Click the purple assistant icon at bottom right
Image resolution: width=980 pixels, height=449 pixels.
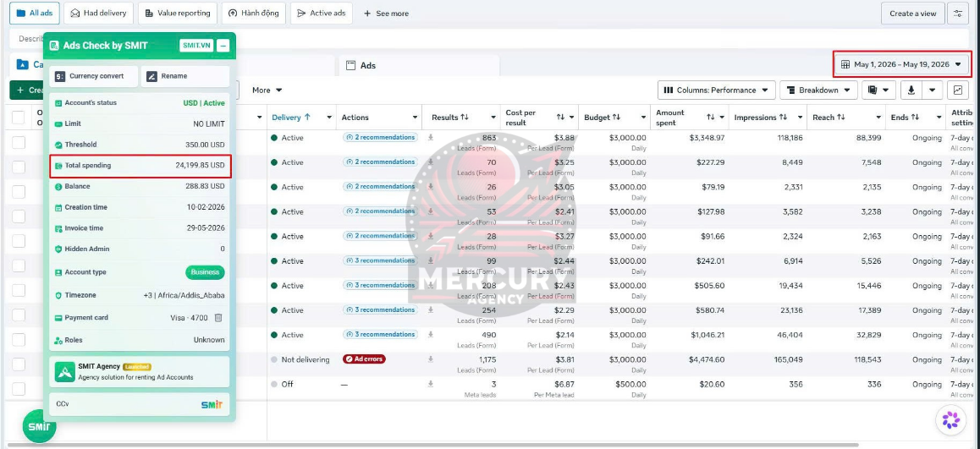click(950, 420)
